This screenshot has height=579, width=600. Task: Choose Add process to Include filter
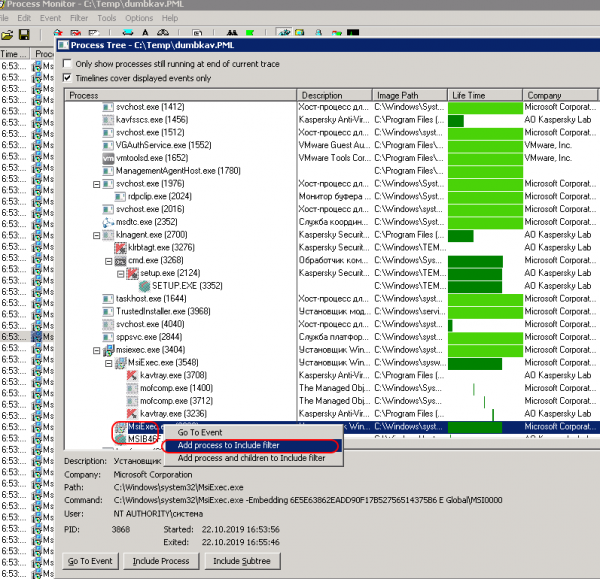tap(251, 445)
